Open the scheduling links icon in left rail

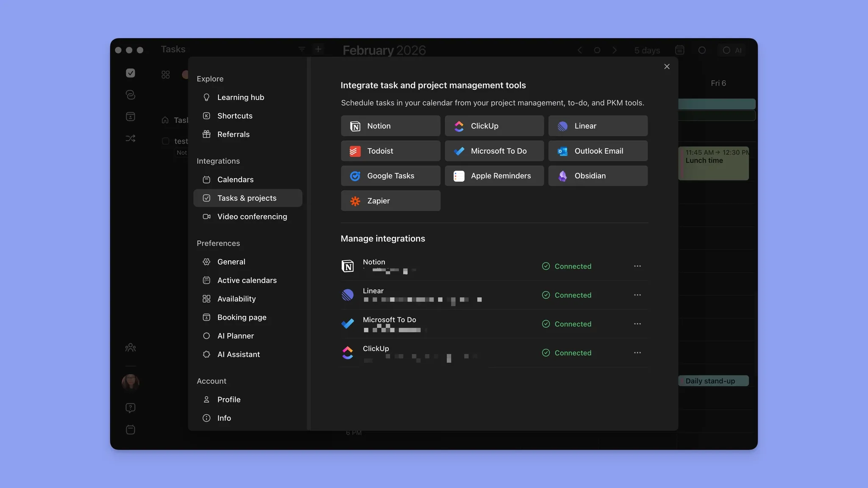tap(131, 94)
